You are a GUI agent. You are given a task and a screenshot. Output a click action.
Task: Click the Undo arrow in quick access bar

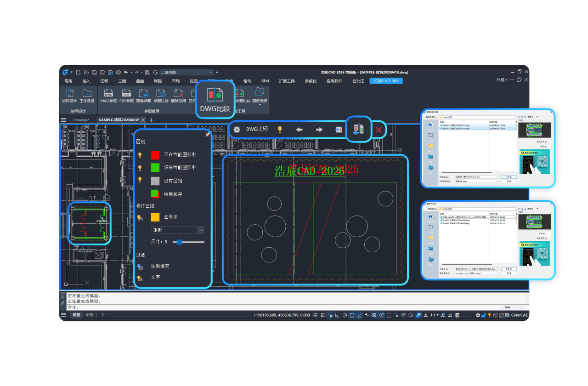[x=126, y=72]
